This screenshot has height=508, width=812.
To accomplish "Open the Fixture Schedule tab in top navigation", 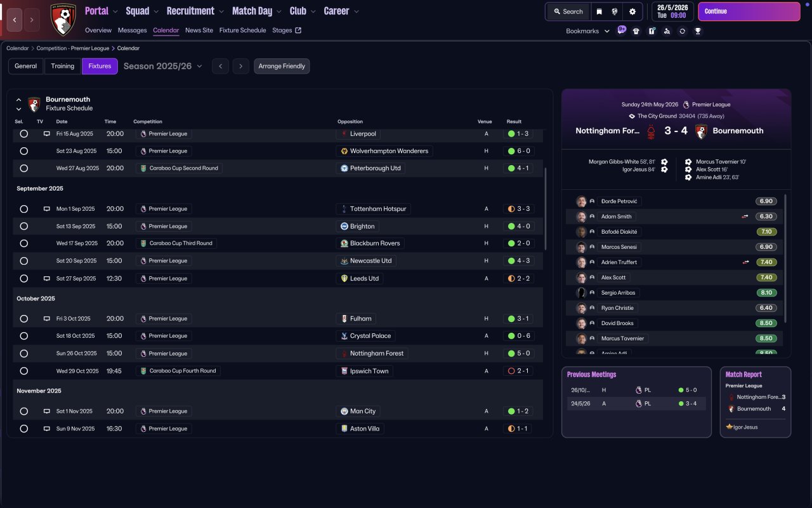I will [x=243, y=30].
